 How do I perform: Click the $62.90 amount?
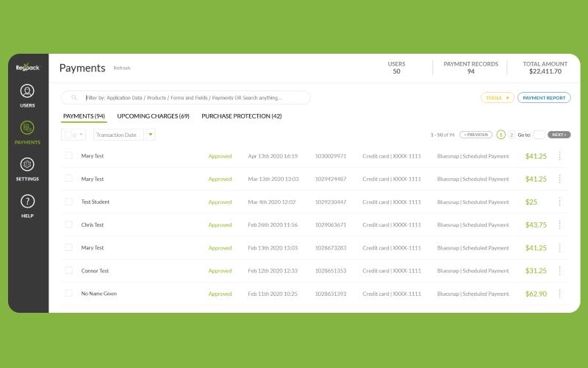536,294
